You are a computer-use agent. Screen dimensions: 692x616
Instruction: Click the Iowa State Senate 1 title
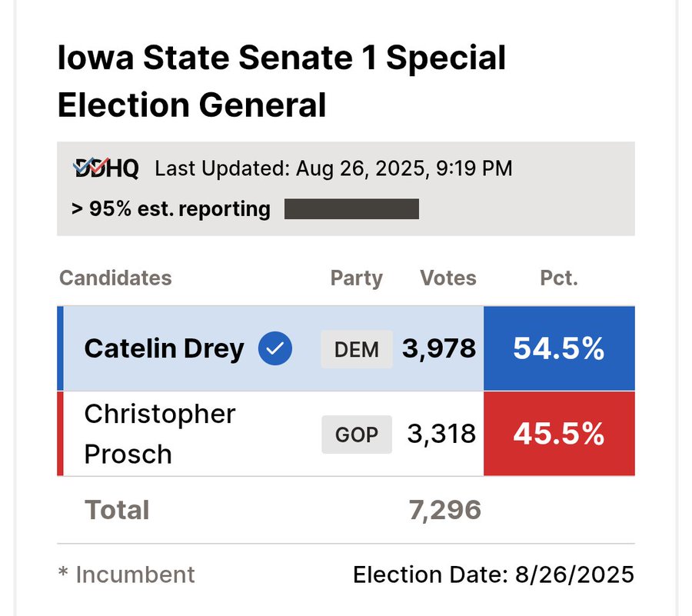click(x=281, y=82)
